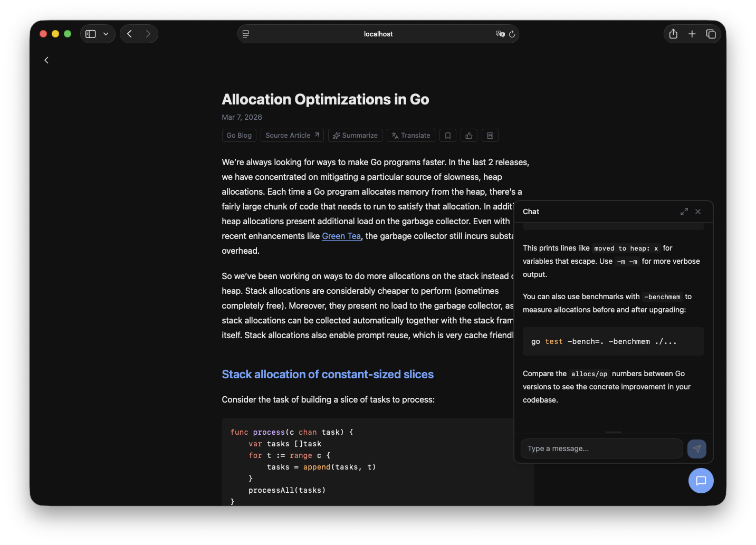Open the Summarize AI feature

(355, 135)
